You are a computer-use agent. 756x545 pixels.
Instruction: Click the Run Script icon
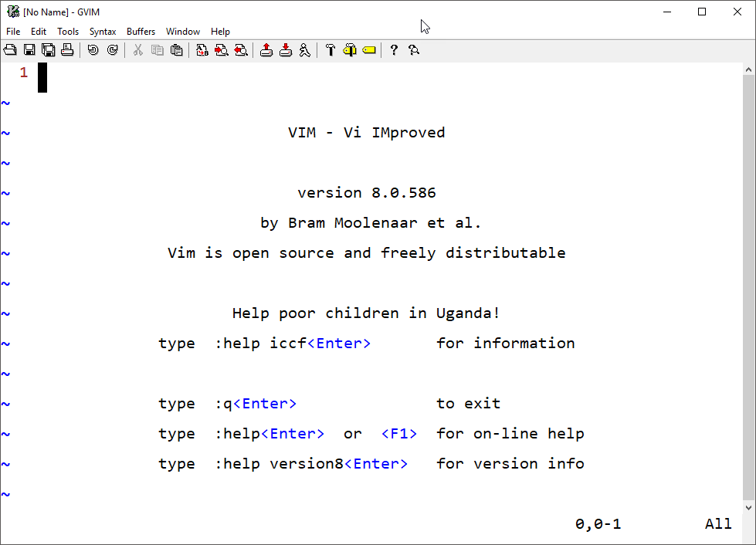click(x=305, y=50)
